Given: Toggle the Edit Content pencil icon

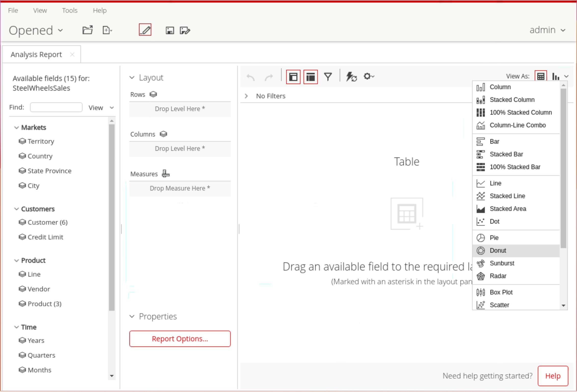Looking at the screenshot, I should (x=145, y=30).
